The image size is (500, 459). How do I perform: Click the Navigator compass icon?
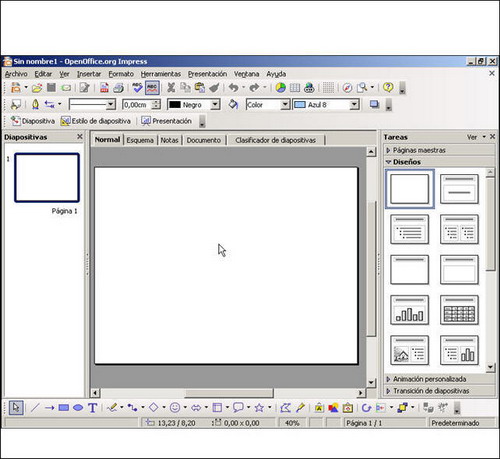pos(347,88)
